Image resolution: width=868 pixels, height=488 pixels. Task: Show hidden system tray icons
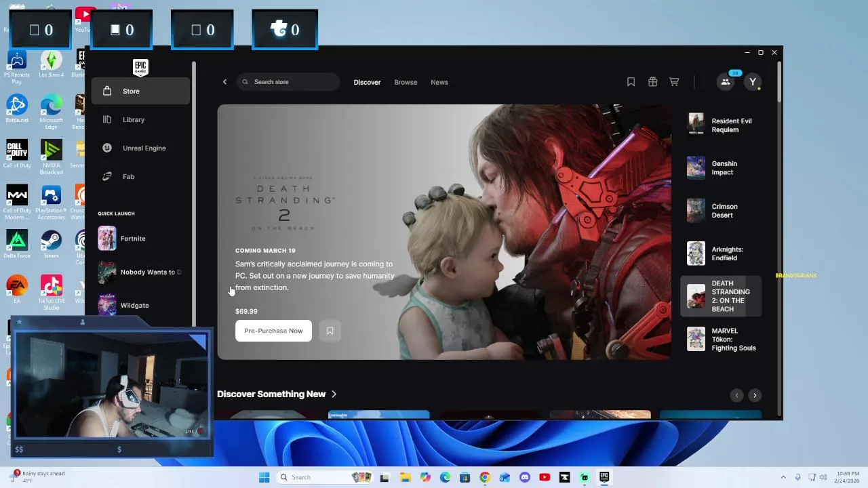(783, 477)
